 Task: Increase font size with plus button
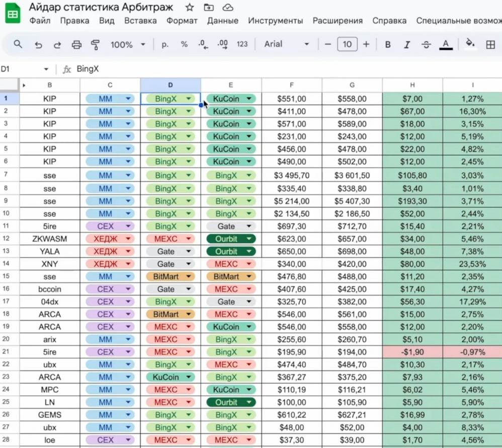[366, 44]
